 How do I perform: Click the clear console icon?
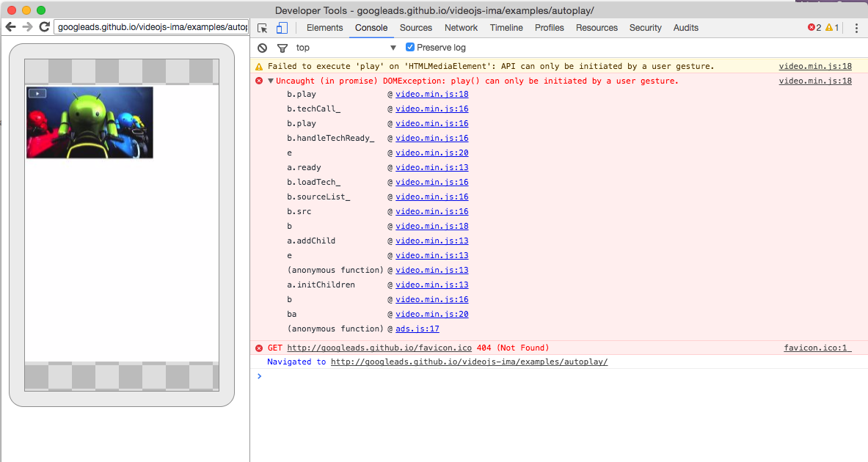pyautogui.click(x=261, y=47)
